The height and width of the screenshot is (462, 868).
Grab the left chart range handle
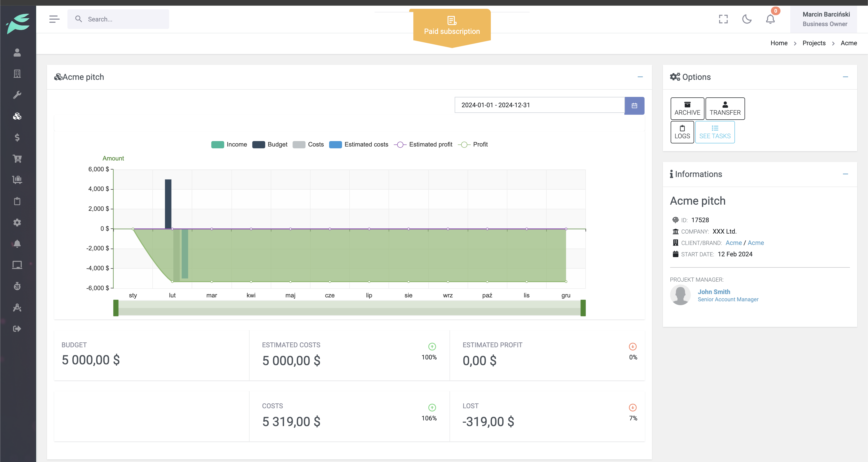click(x=116, y=308)
